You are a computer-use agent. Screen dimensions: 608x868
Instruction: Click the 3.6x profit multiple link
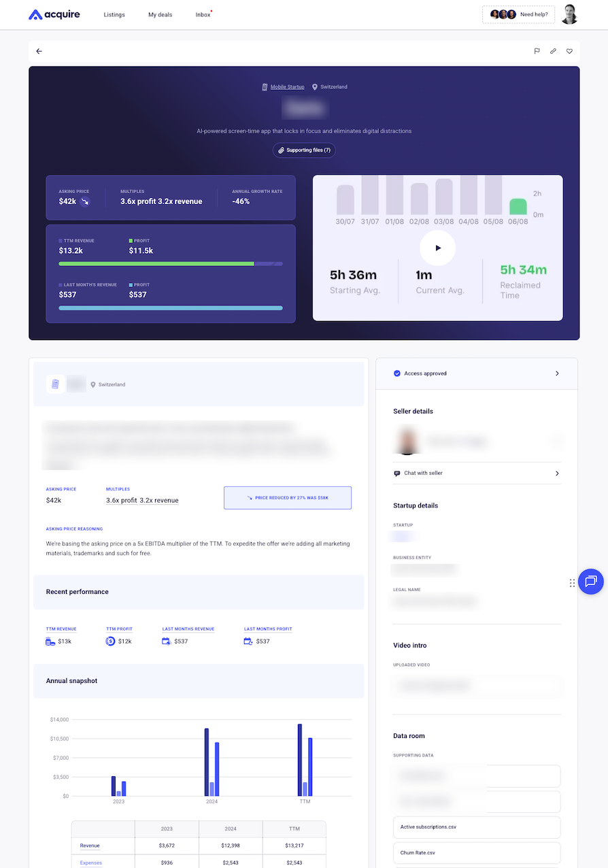[x=121, y=501]
